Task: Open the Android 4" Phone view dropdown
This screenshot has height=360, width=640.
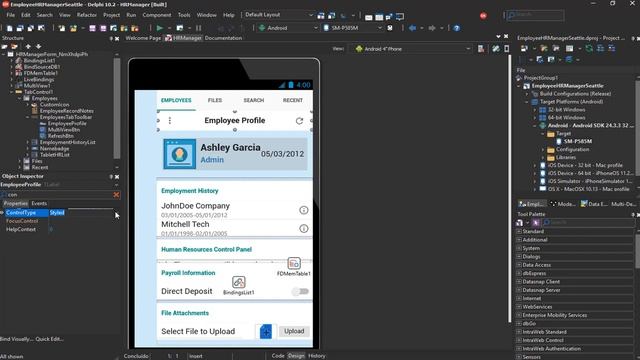Action: 468,49
